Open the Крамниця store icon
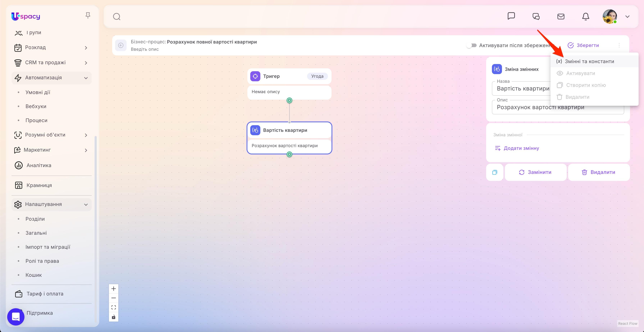The height and width of the screenshot is (332, 644). click(x=19, y=185)
